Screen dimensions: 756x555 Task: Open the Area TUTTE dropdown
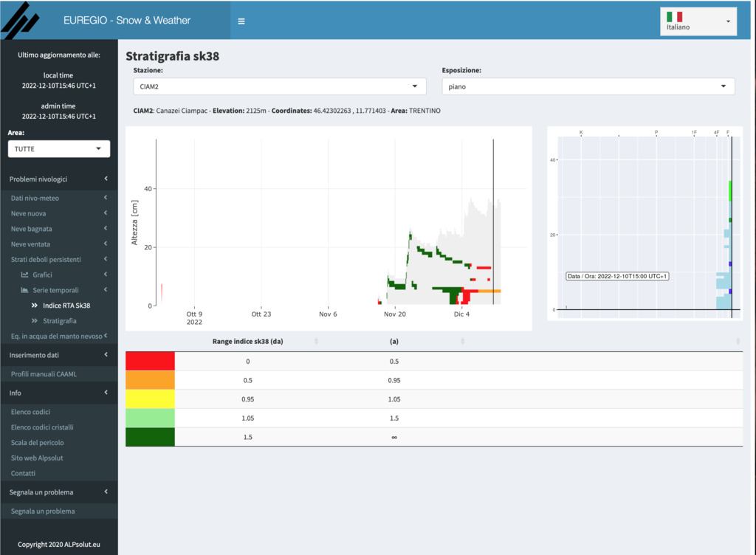tap(59, 149)
